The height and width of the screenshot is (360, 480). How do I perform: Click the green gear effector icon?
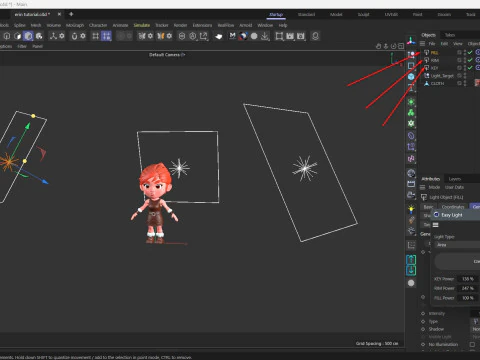point(411,124)
